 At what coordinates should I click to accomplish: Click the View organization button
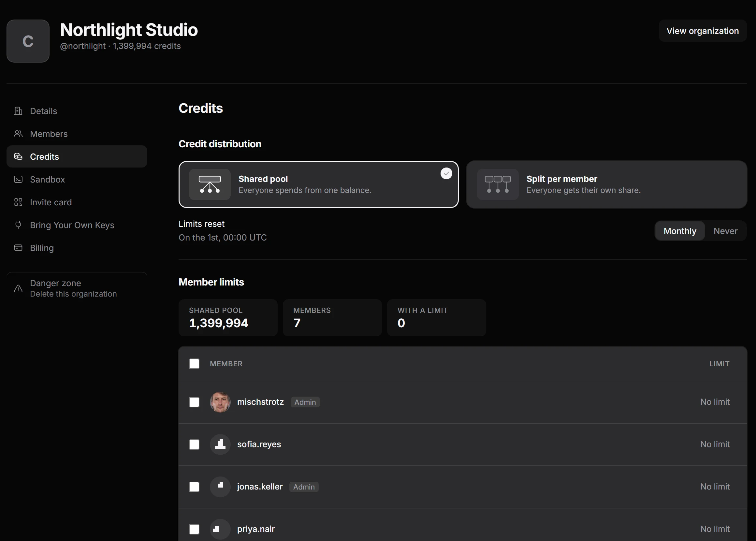click(x=702, y=31)
